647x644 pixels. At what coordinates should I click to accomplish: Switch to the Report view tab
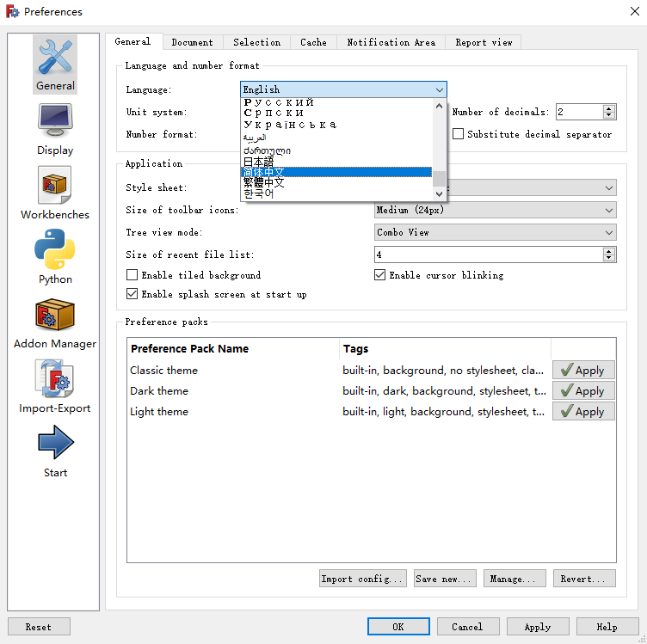[x=484, y=42]
